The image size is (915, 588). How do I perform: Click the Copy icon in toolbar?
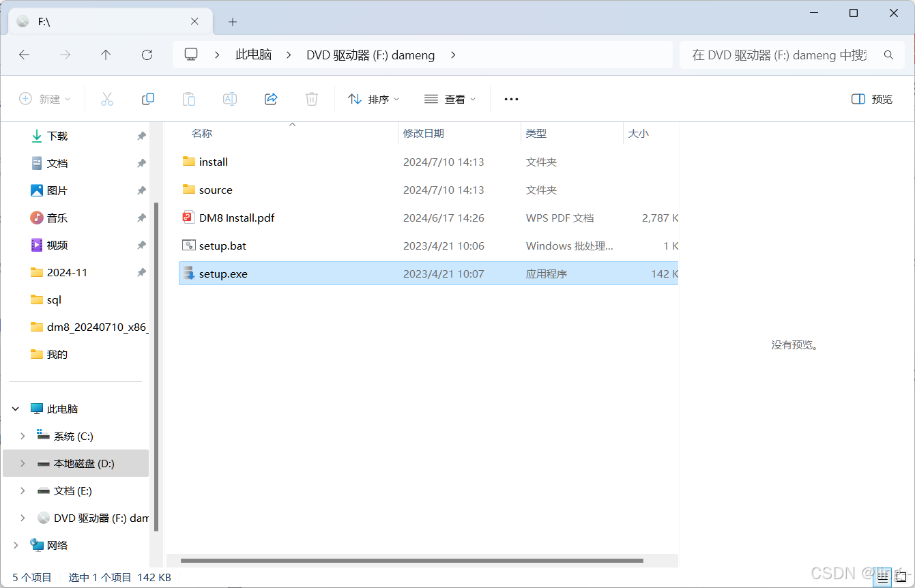pos(148,99)
